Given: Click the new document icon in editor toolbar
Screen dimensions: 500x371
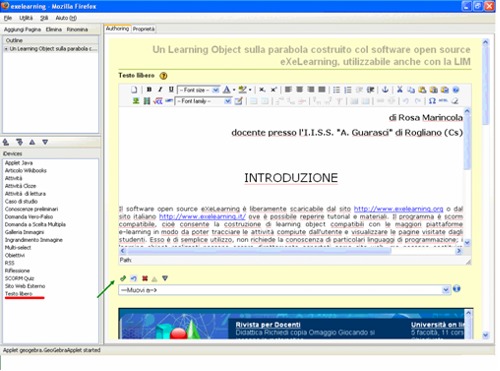Looking at the screenshot, I should [x=134, y=90].
